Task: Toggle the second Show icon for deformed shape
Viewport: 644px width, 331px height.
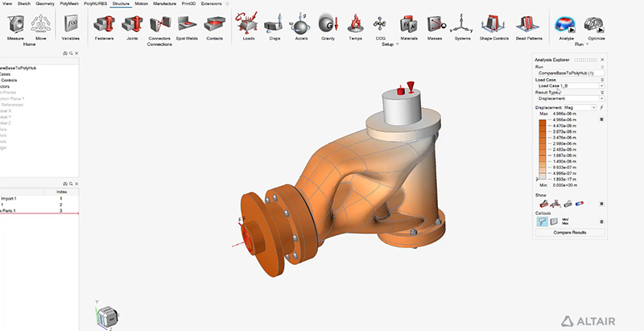Action: [555, 203]
